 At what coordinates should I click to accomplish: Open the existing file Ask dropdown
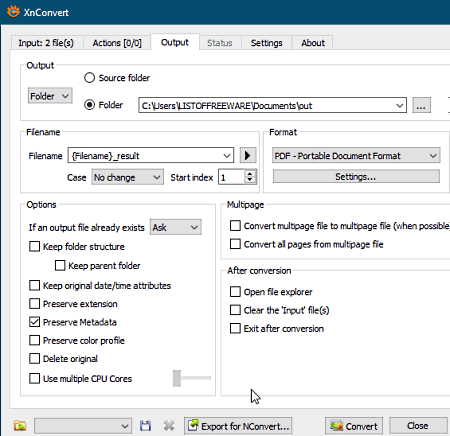pyautogui.click(x=176, y=227)
